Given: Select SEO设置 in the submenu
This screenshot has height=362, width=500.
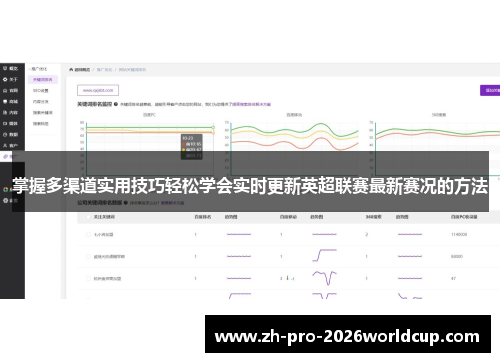Looking at the screenshot, I should [x=41, y=90].
